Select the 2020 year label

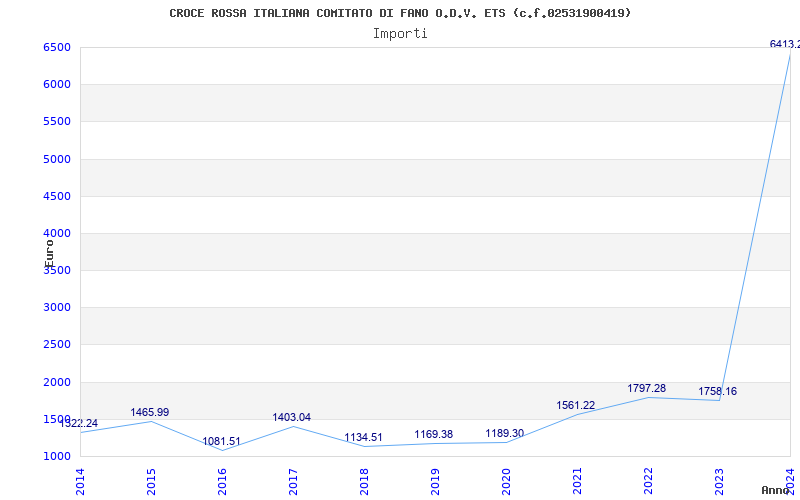(506, 482)
